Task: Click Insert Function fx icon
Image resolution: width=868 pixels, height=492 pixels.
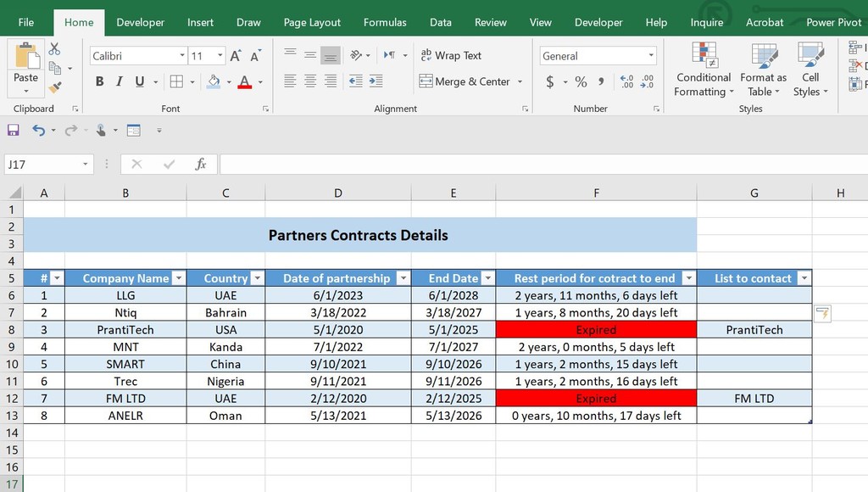Action: pyautogui.click(x=201, y=165)
